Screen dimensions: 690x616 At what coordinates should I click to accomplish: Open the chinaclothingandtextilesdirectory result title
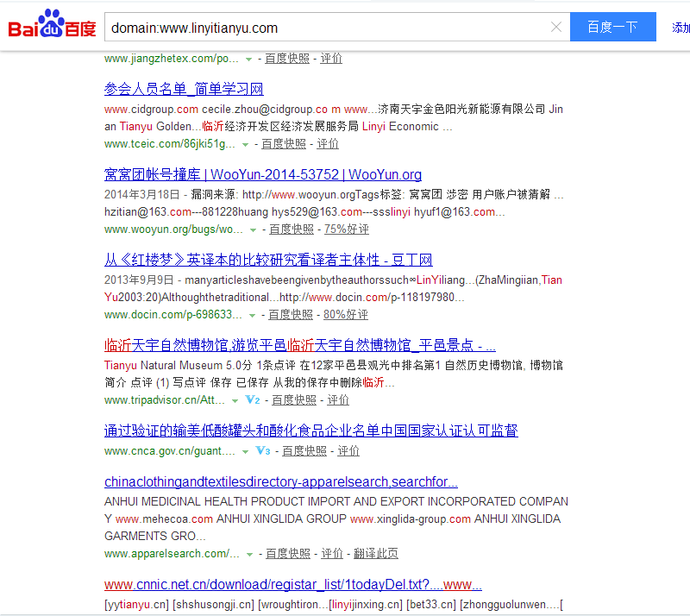coord(281,482)
